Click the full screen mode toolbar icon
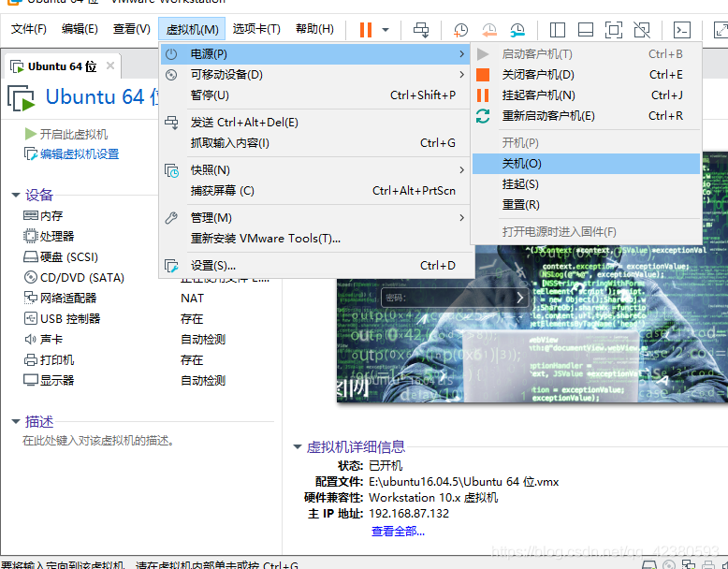 tap(614, 30)
